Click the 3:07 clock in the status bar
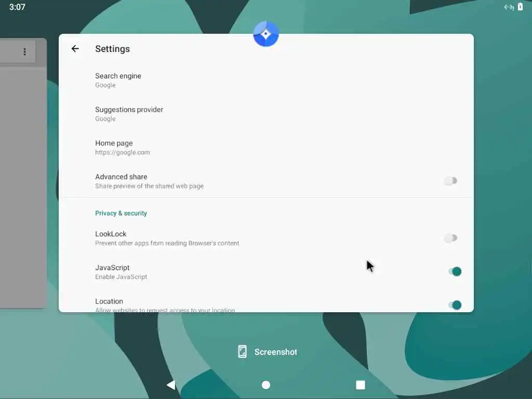This screenshot has height=399, width=532. click(17, 7)
